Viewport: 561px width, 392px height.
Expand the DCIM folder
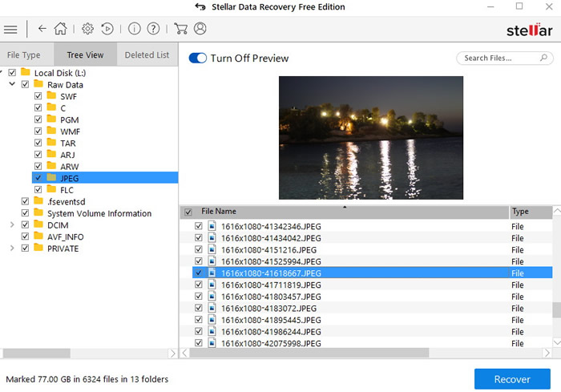11,225
